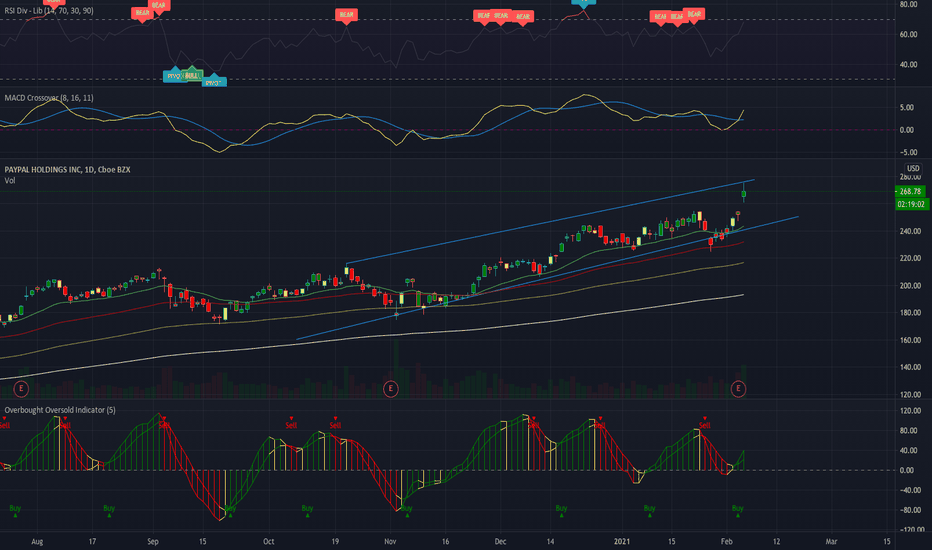Click the Dec label on time axis
This screenshot has height=550, width=932.
500,541
